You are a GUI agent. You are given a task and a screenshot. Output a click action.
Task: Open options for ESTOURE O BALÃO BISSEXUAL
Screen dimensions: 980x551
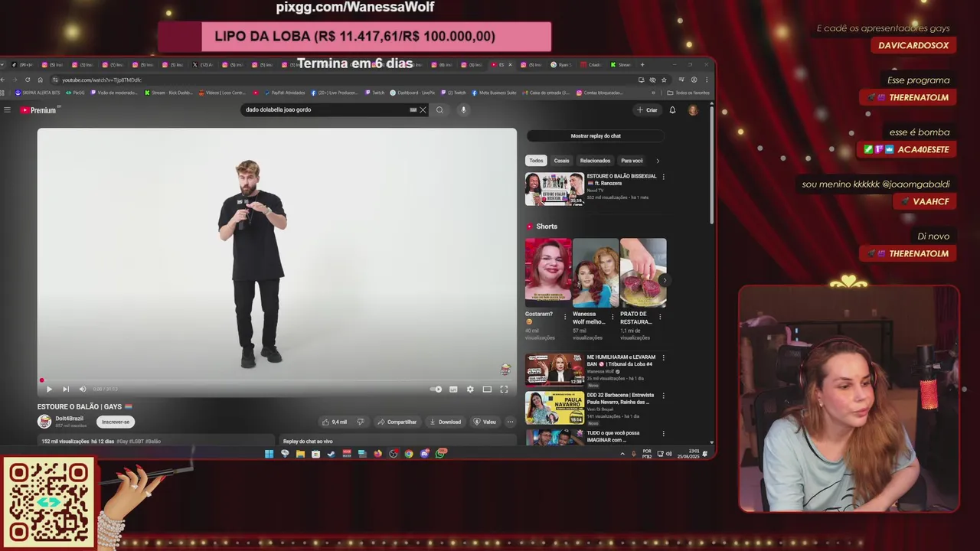(x=663, y=177)
